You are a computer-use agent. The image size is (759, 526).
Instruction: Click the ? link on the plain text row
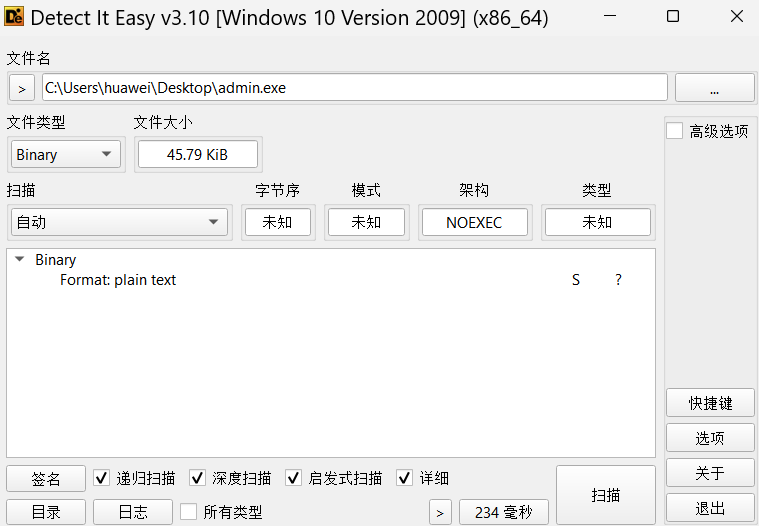[618, 280]
